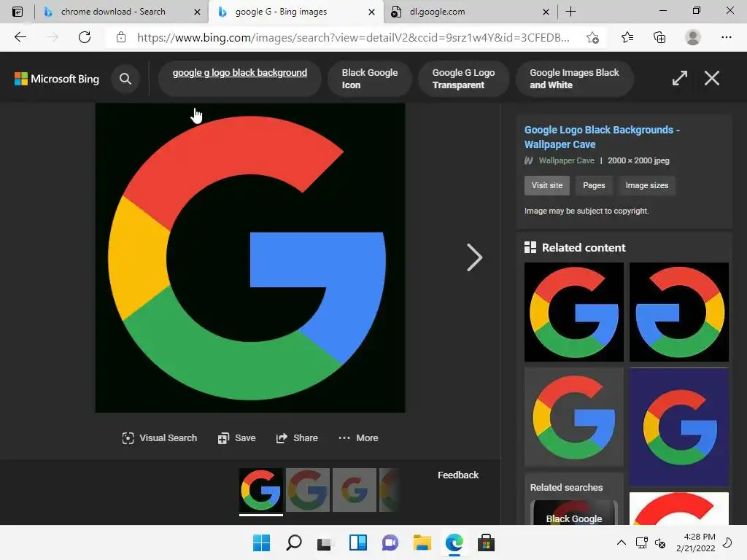The width and height of the screenshot is (747, 560).
Task: Click the user profile avatar icon
Action: point(693,37)
